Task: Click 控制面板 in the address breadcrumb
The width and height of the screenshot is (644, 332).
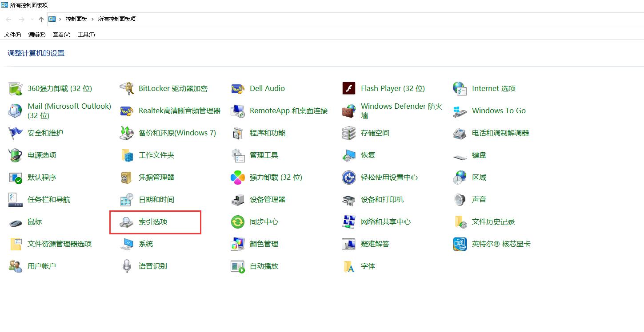Action: coord(76,19)
